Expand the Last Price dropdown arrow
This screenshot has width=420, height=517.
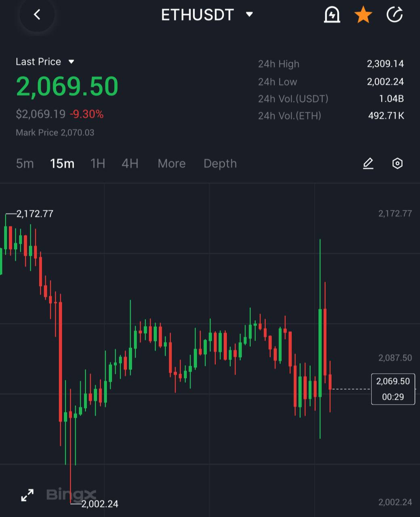[x=71, y=62]
